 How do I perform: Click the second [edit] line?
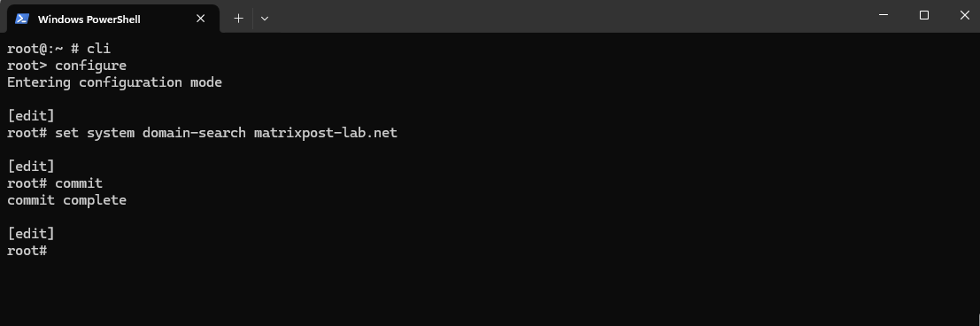[x=31, y=167]
